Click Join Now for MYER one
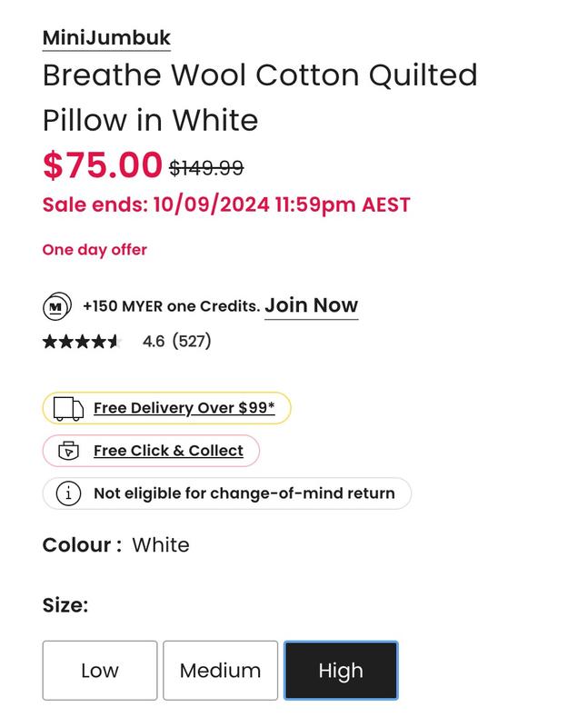 pyautogui.click(x=311, y=305)
